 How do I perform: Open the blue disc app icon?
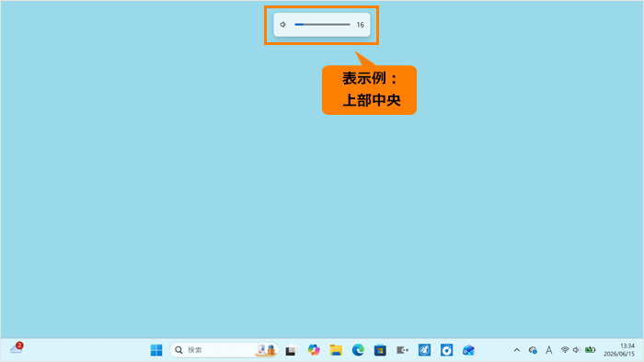[x=446, y=350]
